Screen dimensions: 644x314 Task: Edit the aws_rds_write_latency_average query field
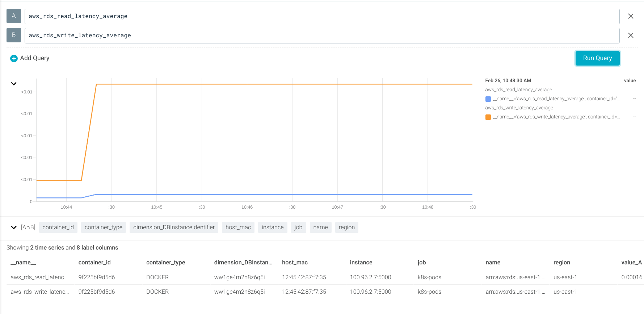(x=322, y=35)
